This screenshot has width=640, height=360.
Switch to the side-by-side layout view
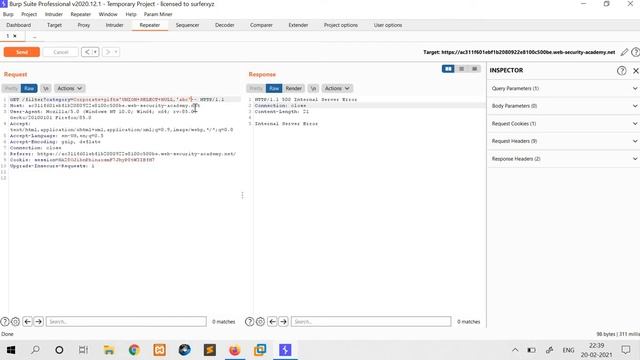coord(448,69)
